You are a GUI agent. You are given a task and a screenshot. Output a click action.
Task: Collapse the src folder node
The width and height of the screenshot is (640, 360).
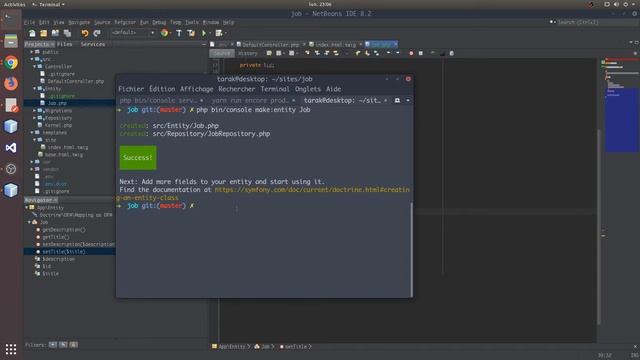click(32, 59)
